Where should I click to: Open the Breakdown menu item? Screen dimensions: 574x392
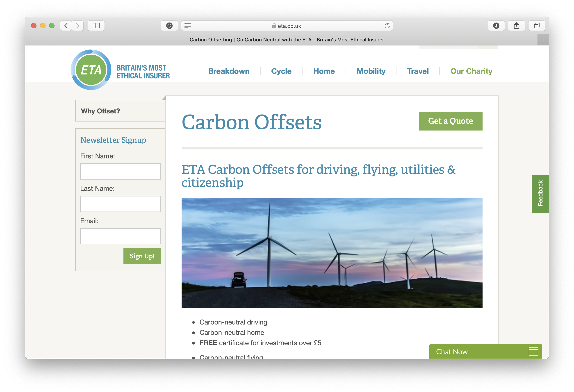tap(229, 71)
